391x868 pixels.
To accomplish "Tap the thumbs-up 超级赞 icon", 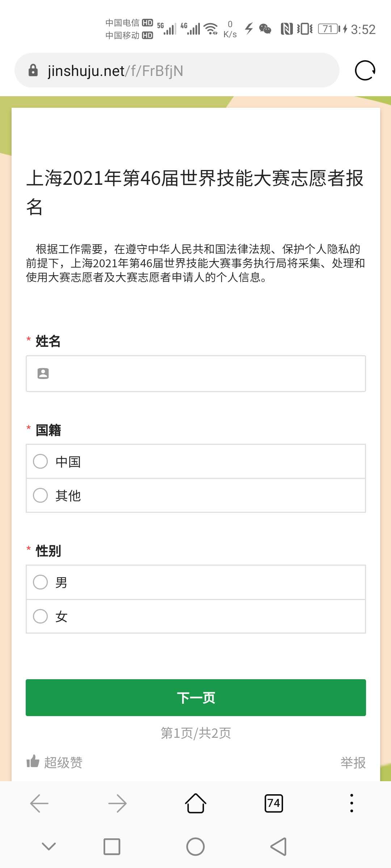I will pos(33,761).
